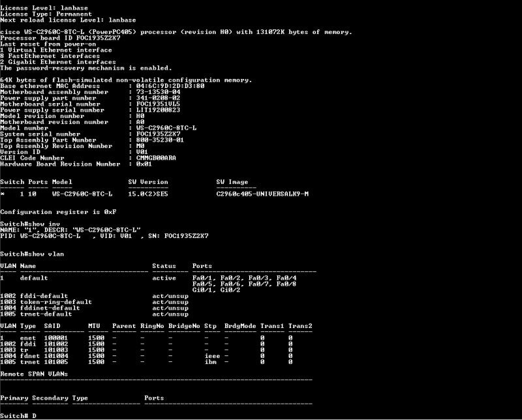Image resolution: width=522 pixels, height=420 pixels.
Task: Click '2 Gigabit Ethernet interfaces' line
Action: click(58, 62)
